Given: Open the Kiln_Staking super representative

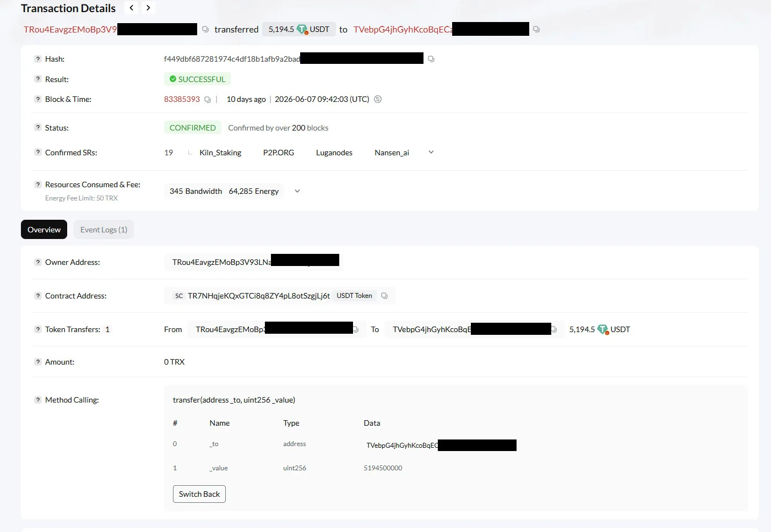Looking at the screenshot, I should 220,153.
